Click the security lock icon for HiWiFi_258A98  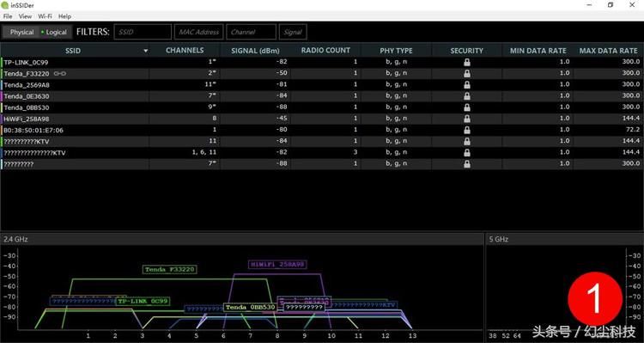[467, 119]
